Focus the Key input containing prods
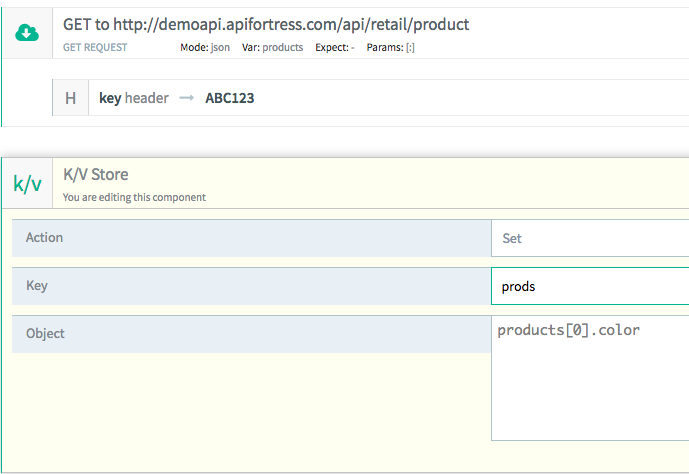The width and height of the screenshot is (689, 474). click(590, 286)
